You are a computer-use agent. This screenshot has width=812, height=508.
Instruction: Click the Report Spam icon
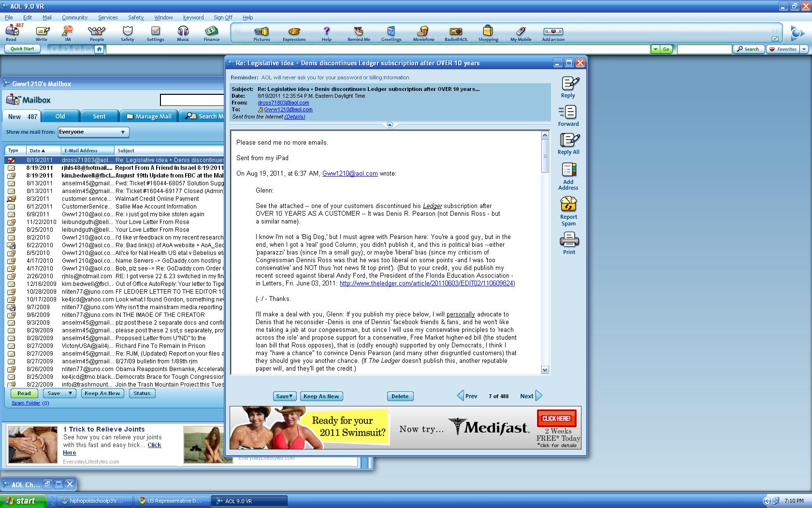point(568,211)
